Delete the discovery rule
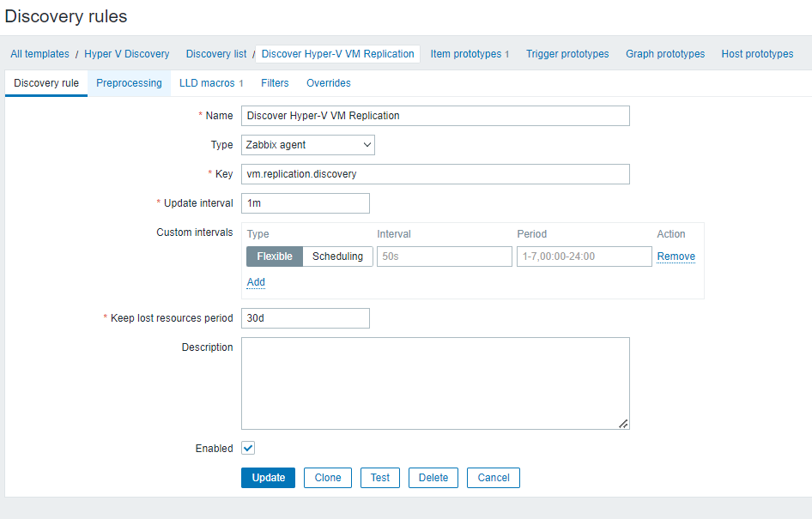This screenshot has height=519, width=812. [x=433, y=478]
